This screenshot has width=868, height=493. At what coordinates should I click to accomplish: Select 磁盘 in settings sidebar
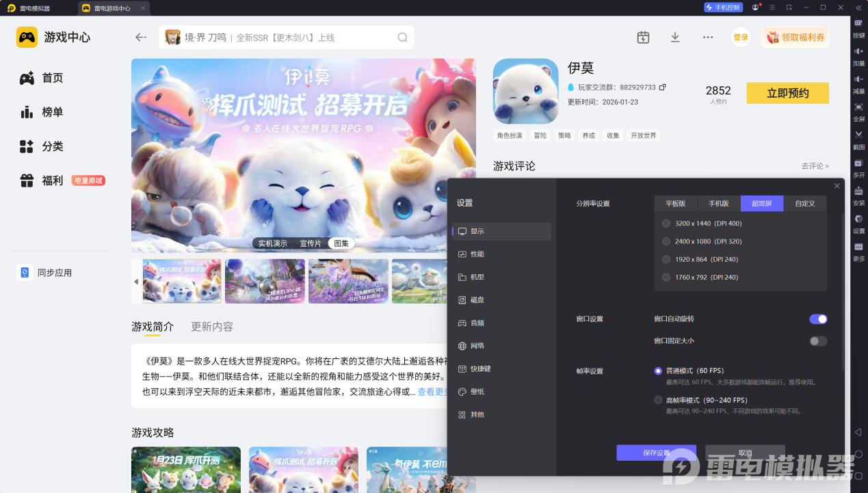click(x=501, y=300)
